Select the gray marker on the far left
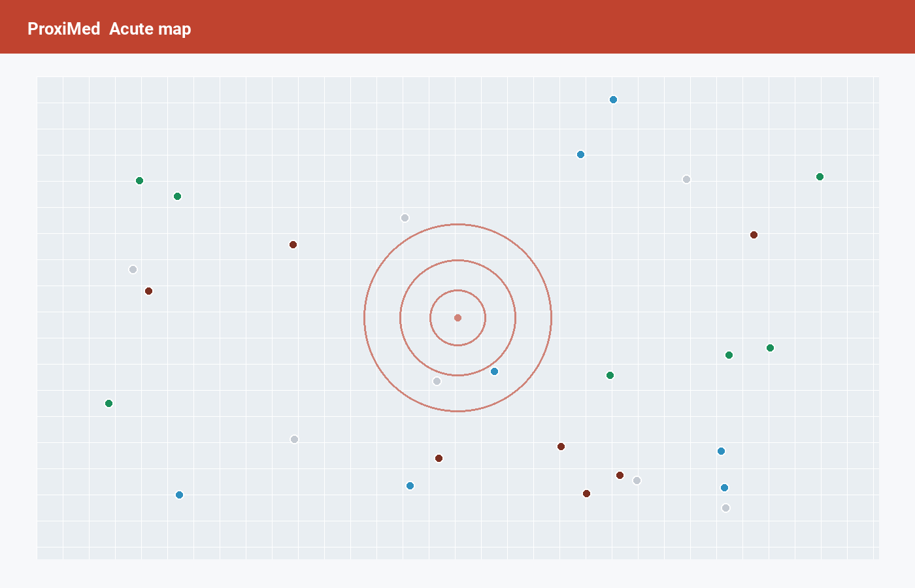The width and height of the screenshot is (915, 588). click(133, 269)
